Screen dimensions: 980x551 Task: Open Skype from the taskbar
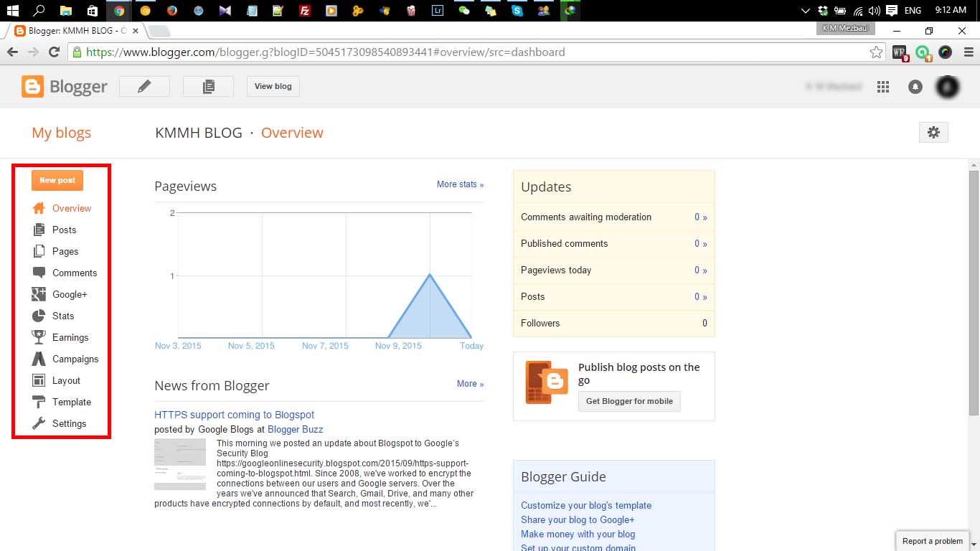[517, 11]
